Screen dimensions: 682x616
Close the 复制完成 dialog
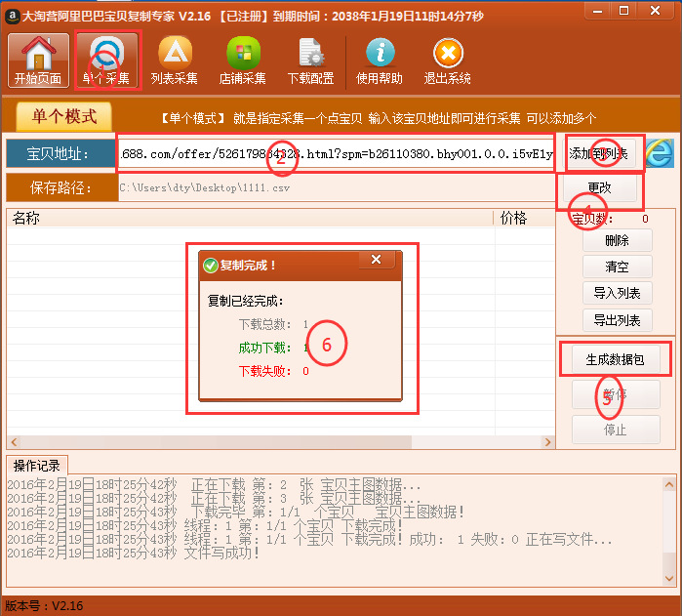click(x=377, y=260)
